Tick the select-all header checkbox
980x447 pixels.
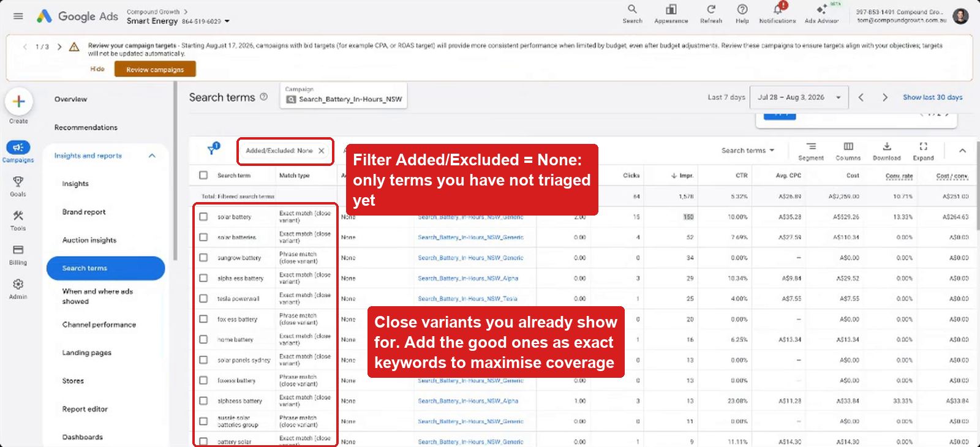tap(203, 175)
